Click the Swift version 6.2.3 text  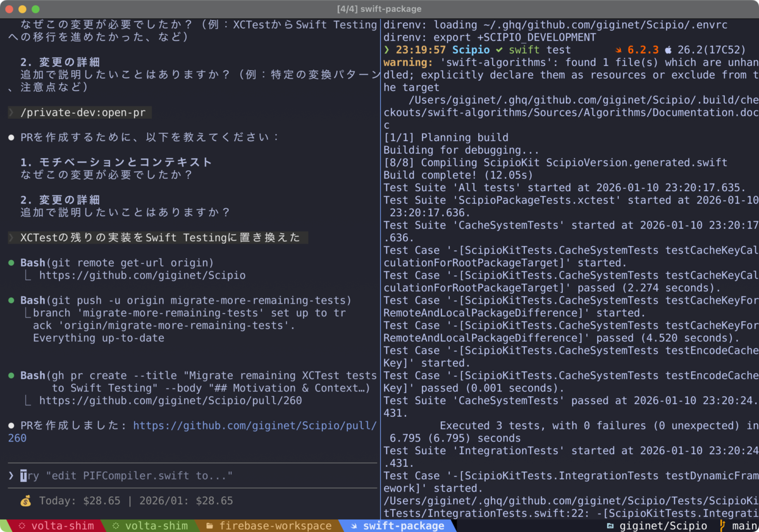(643, 50)
